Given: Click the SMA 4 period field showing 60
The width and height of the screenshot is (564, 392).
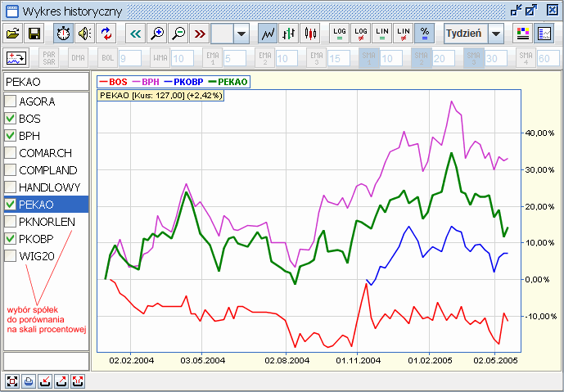Looking at the screenshot, I should click(x=548, y=58).
